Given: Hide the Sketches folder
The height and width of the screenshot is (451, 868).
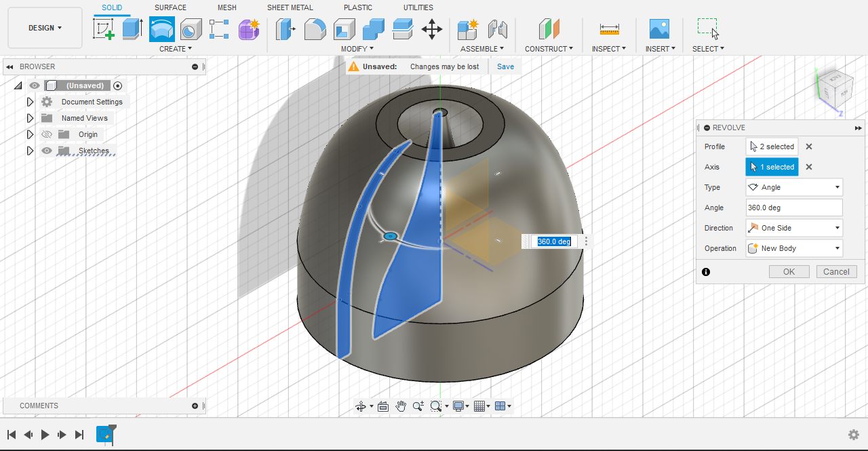Looking at the screenshot, I should click(x=47, y=151).
